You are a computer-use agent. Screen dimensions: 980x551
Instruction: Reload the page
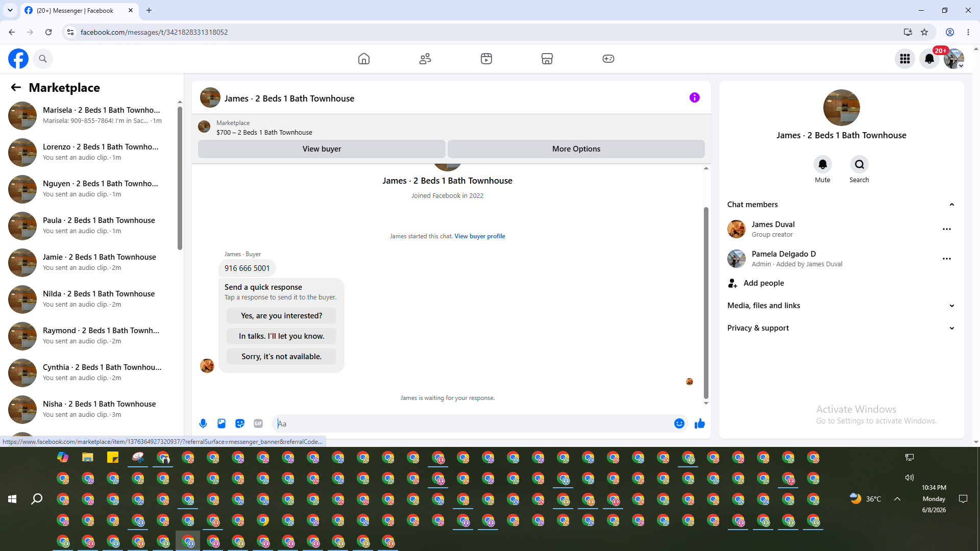tap(48, 32)
